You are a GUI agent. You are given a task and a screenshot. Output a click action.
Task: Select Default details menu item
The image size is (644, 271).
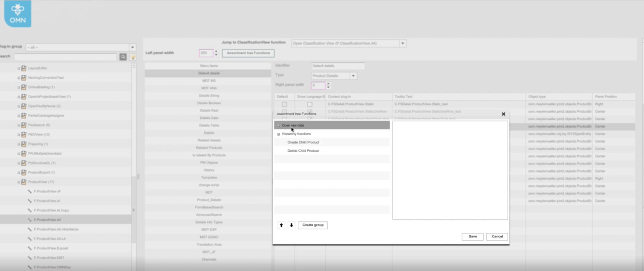coord(209,73)
